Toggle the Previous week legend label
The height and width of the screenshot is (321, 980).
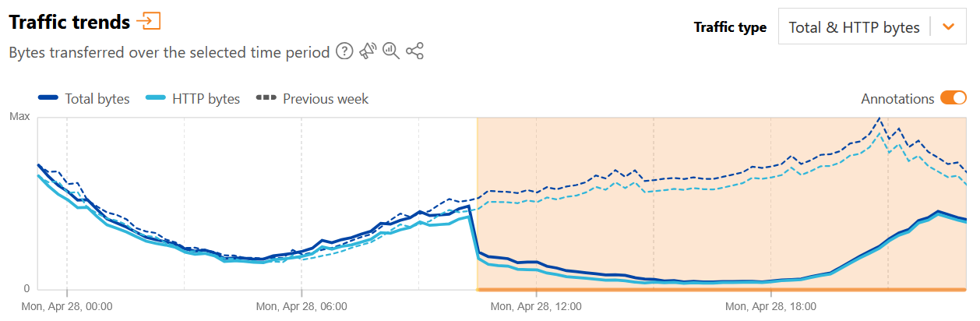pyautogui.click(x=326, y=99)
